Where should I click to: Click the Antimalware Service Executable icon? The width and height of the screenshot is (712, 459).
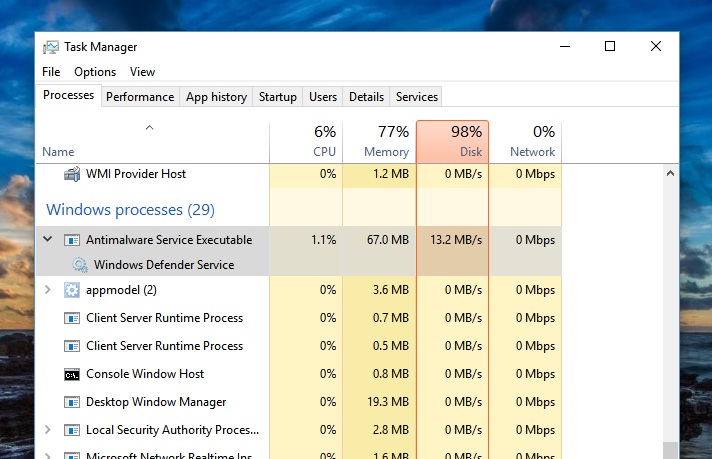tap(72, 240)
